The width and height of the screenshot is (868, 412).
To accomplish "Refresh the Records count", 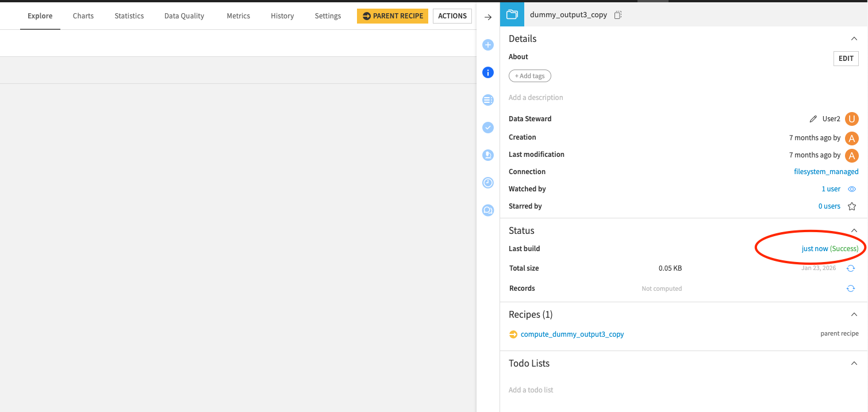I will (x=851, y=288).
